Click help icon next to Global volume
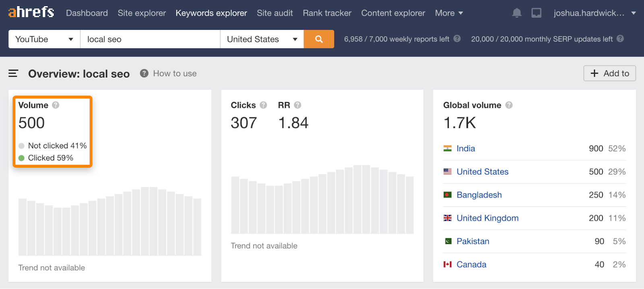This screenshot has width=644, height=289. (x=509, y=105)
